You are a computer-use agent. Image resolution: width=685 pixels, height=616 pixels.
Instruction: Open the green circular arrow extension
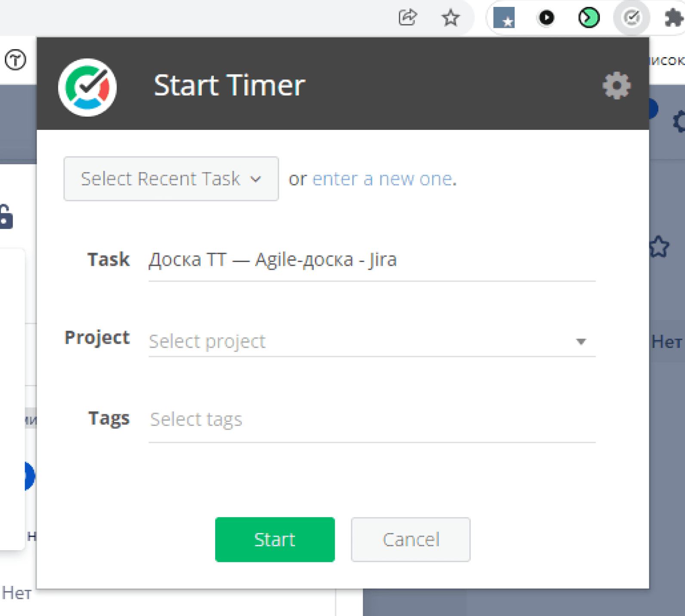click(x=589, y=18)
